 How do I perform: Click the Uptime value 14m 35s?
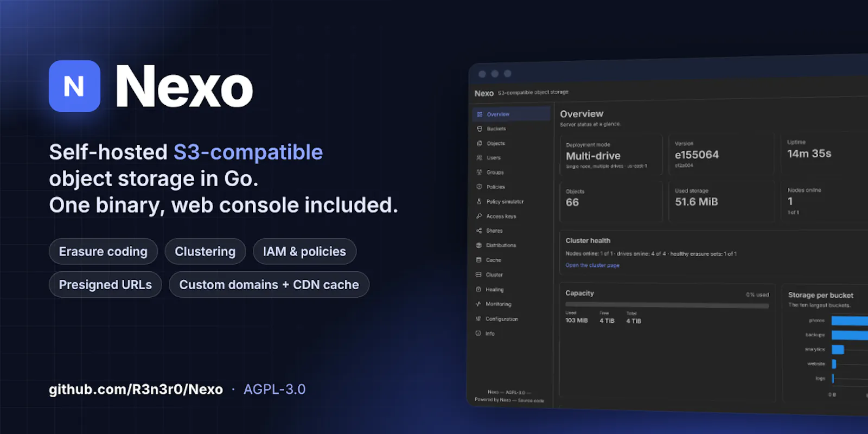(x=809, y=154)
